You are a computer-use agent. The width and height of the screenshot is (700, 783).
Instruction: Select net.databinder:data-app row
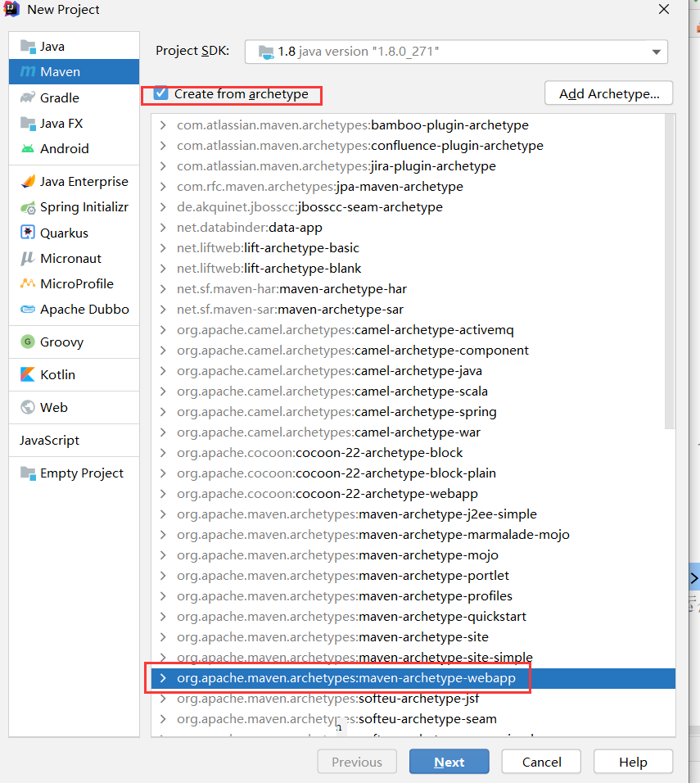click(x=413, y=227)
